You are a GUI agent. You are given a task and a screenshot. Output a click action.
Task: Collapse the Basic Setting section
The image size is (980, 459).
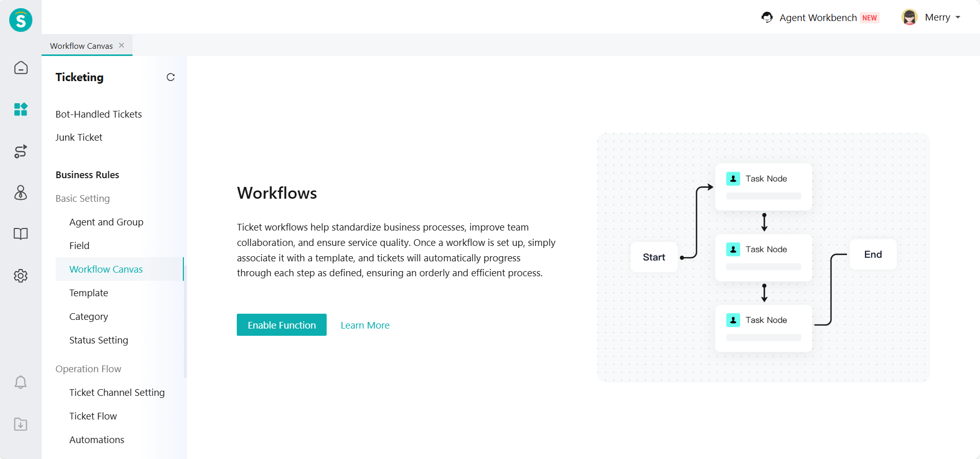tap(83, 199)
